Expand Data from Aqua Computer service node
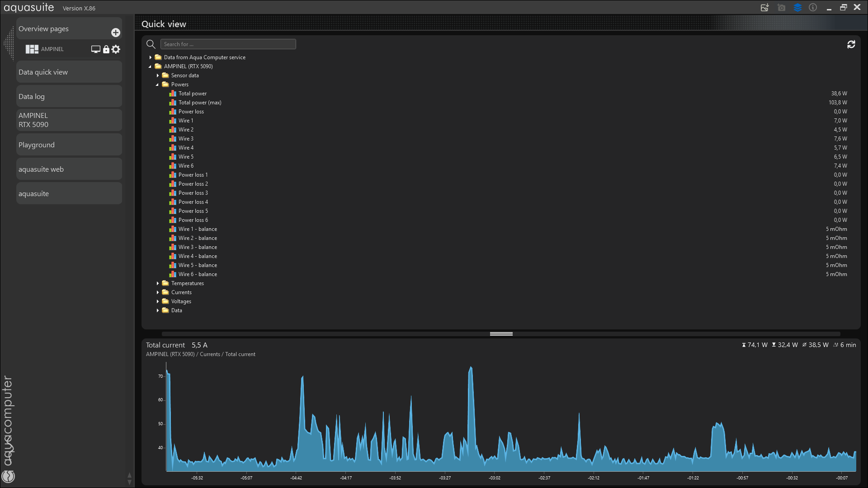The image size is (868, 488). pyautogui.click(x=151, y=57)
